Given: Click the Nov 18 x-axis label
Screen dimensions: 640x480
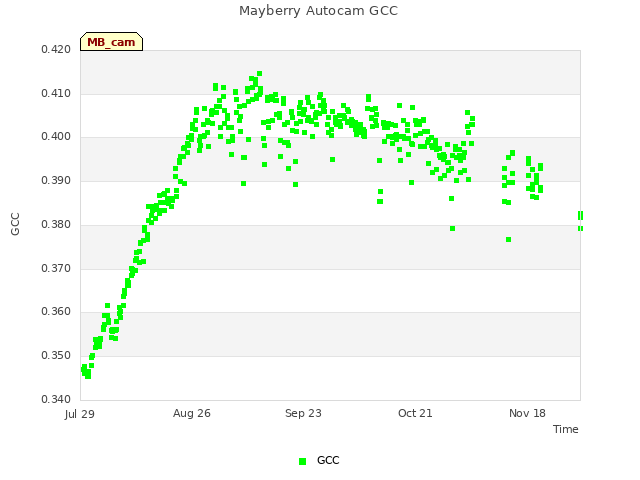Looking at the screenshot, I should (527, 413).
